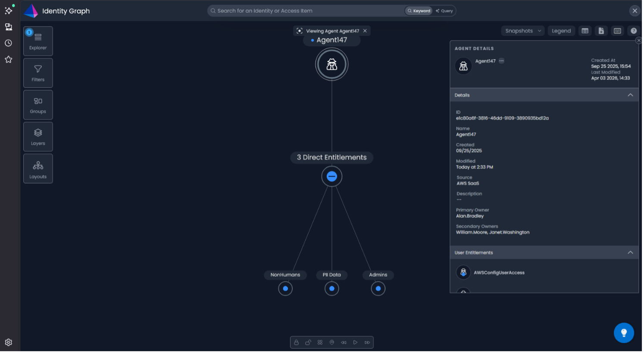Click the export file download icon

(x=601, y=31)
